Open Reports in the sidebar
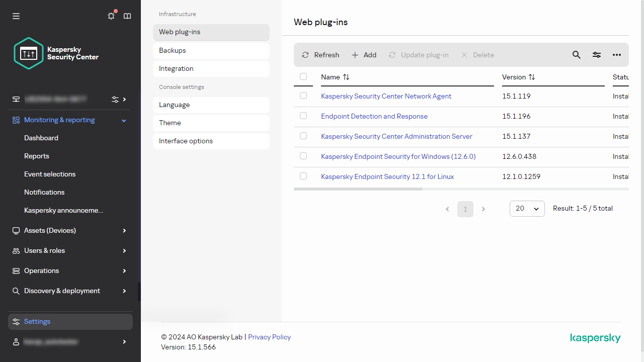Viewport: 644px width, 362px height. 37,156
